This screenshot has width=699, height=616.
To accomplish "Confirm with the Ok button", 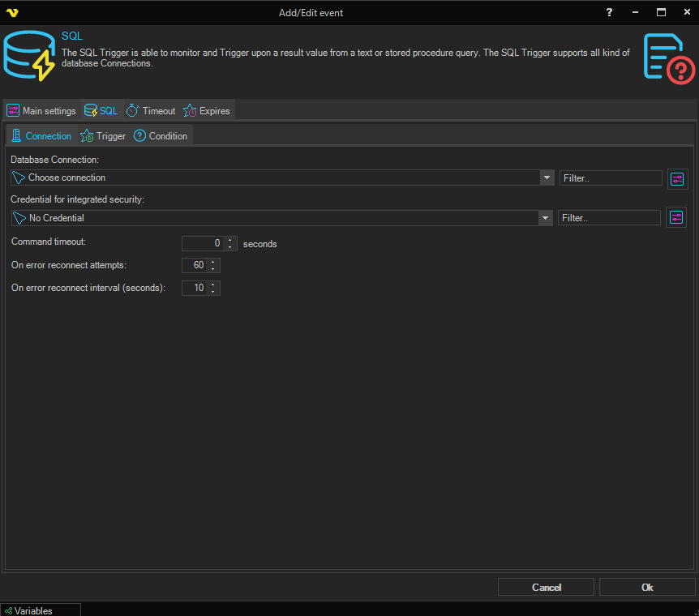I will 646,587.
